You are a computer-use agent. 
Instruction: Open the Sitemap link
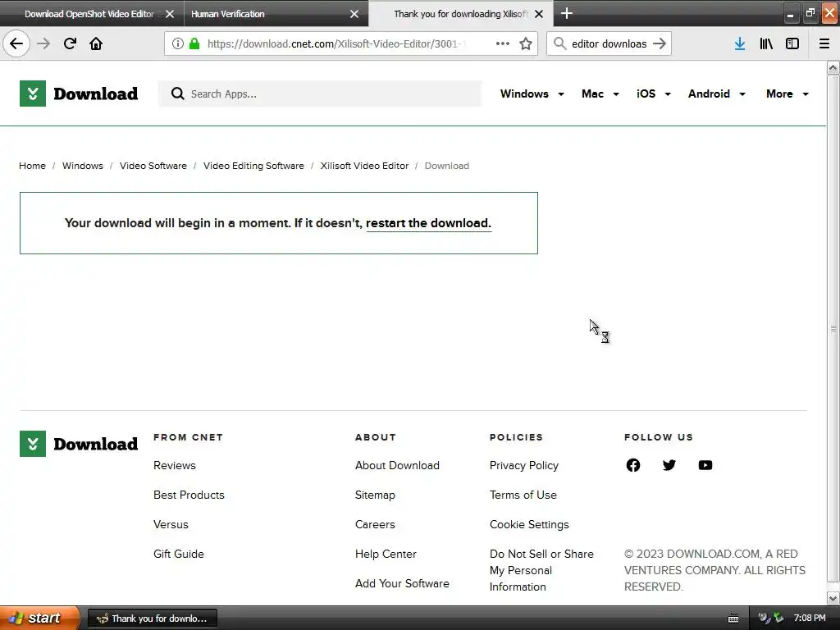(375, 495)
